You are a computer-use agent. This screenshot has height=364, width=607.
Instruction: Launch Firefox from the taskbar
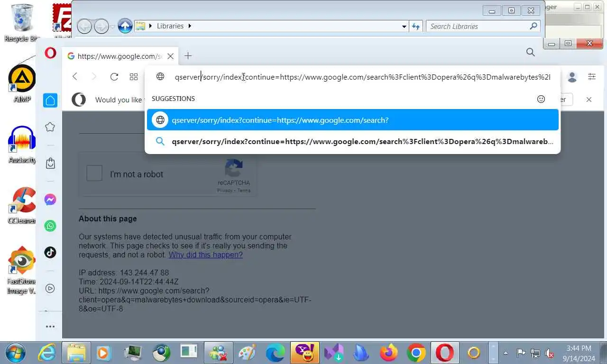tap(389, 353)
